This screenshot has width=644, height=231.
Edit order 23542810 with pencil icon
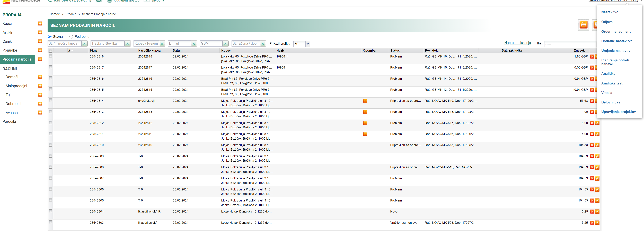click(597, 145)
